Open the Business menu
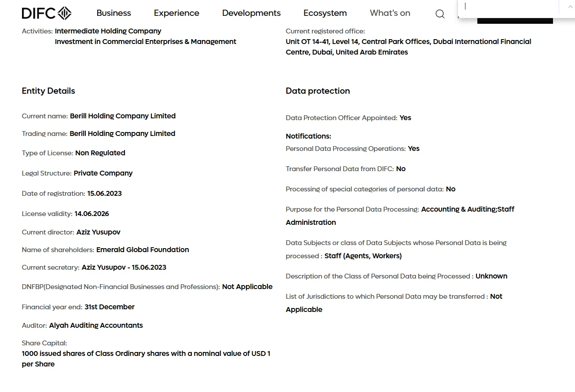The width and height of the screenshot is (575, 392). coord(114,13)
